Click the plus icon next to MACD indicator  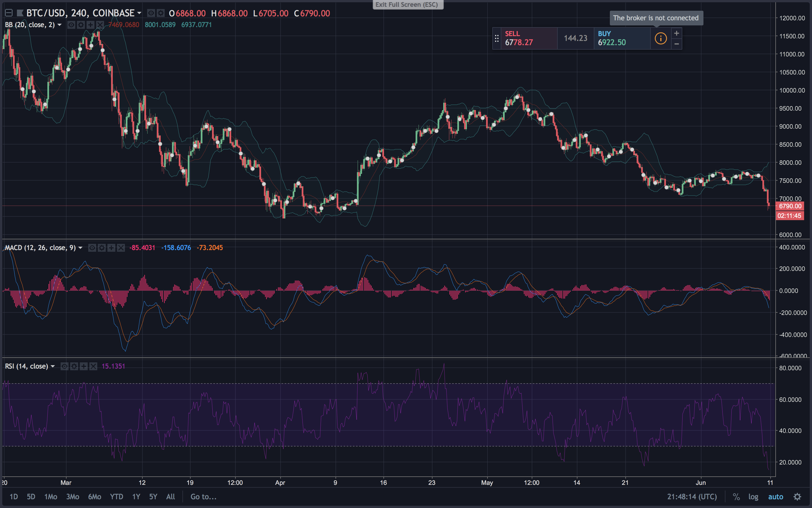point(111,248)
